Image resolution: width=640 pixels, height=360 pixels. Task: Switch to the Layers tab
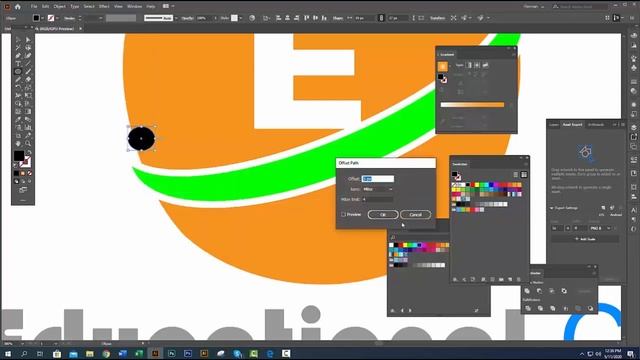pos(553,124)
